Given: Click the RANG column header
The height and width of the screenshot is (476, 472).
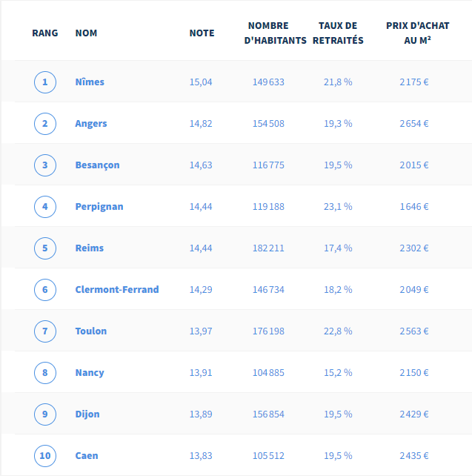Looking at the screenshot, I should click(45, 33).
